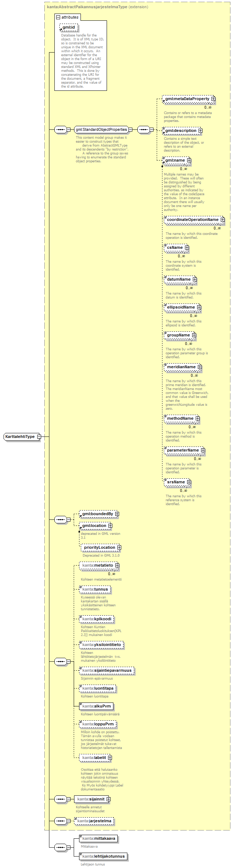The image size is (234, 868).
Task: Click 'Sijainnin epävarmuus' annotation text
Action: [x=97, y=679]
